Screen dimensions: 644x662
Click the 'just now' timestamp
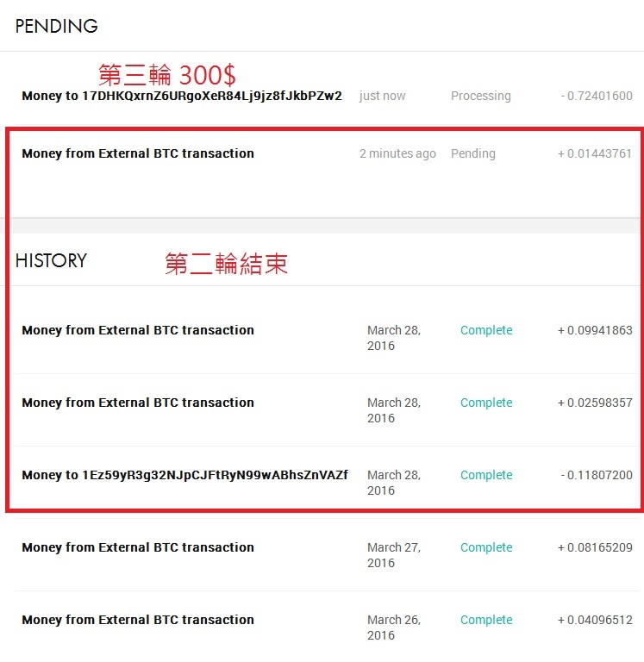point(382,96)
